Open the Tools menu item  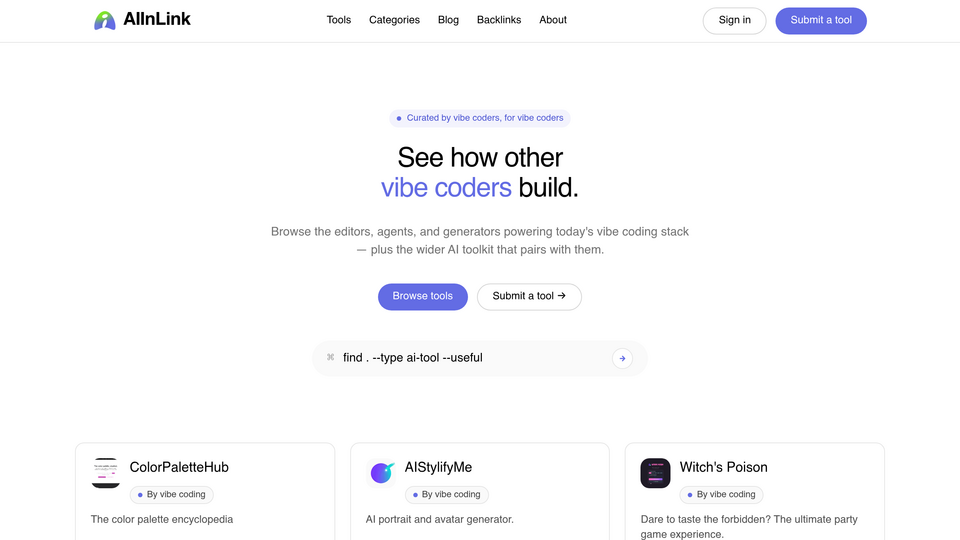point(339,20)
